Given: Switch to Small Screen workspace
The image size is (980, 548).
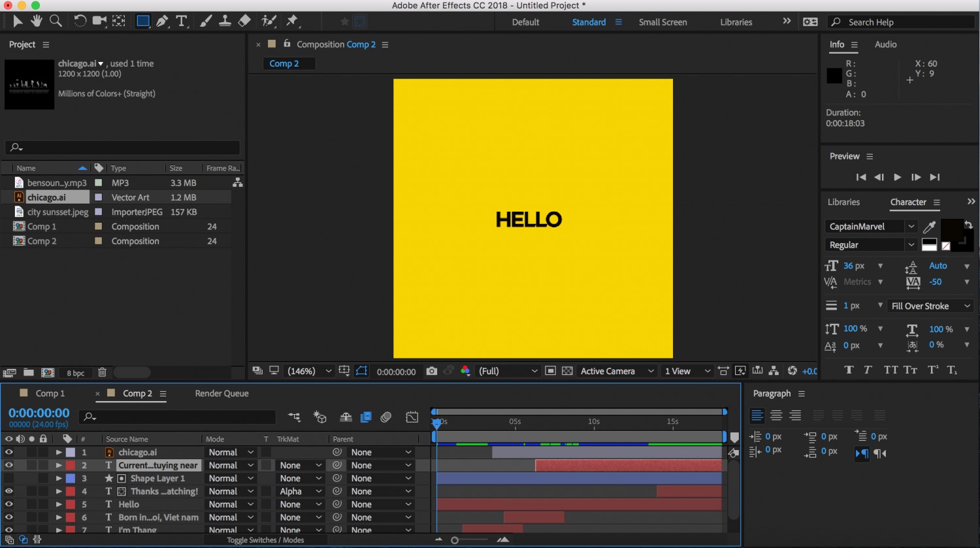Looking at the screenshot, I should tap(662, 22).
